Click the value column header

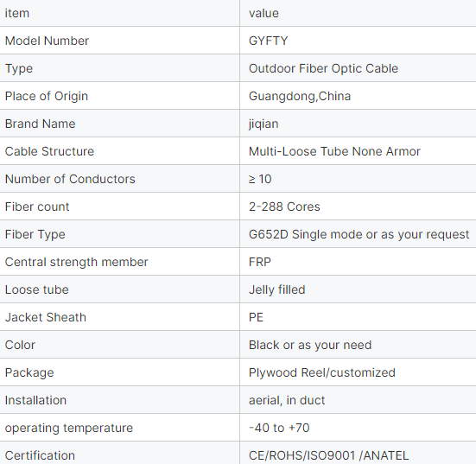pyautogui.click(x=263, y=13)
